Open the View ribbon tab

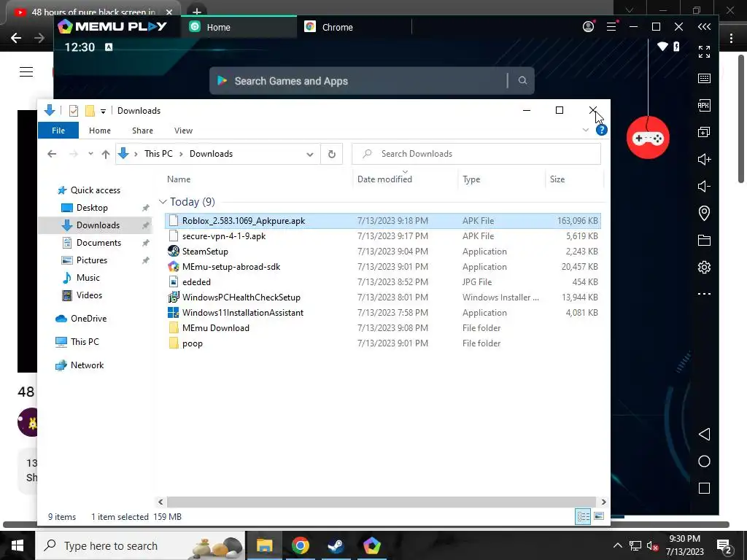click(183, 131)
